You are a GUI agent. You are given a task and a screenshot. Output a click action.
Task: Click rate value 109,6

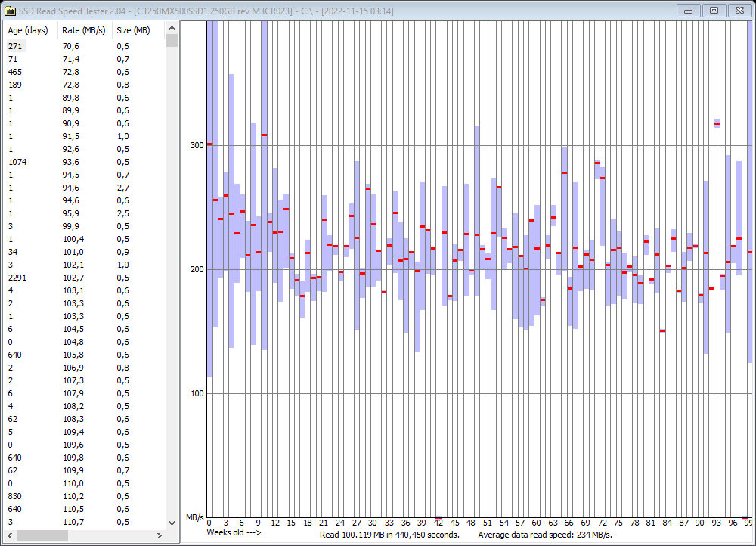tap(73, 445)
